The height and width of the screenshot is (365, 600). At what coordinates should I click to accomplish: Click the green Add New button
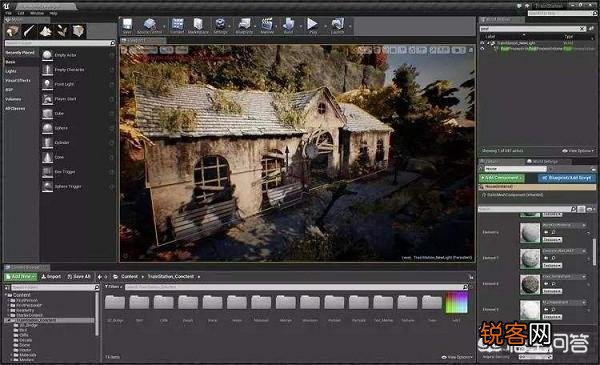click(x=20, y=276)
